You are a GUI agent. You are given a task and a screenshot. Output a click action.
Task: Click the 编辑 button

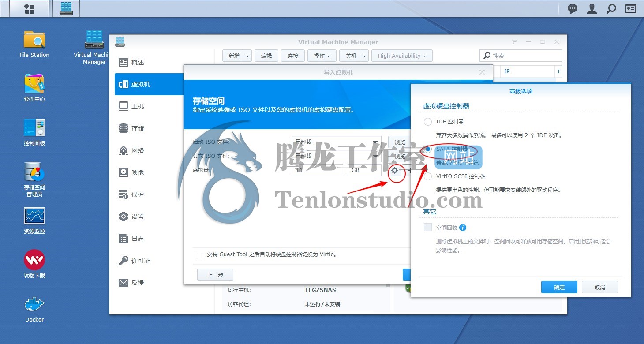[x=266, y=56]
